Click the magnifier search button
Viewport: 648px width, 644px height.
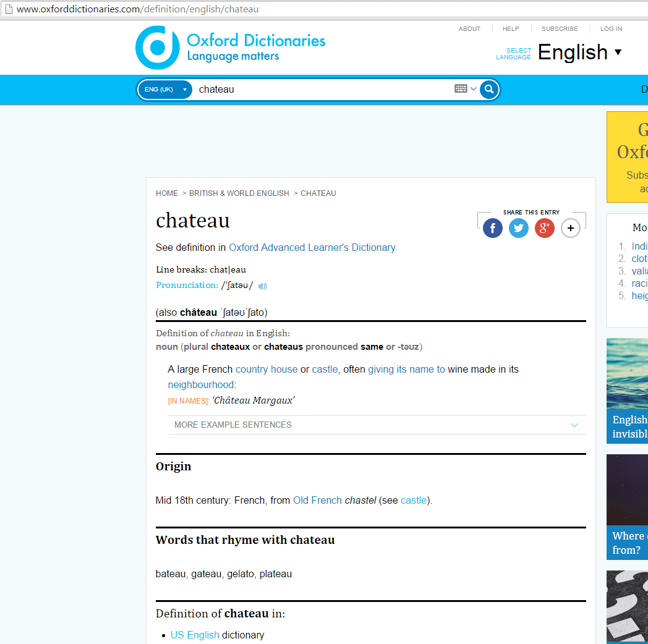[x=489, y=89]
